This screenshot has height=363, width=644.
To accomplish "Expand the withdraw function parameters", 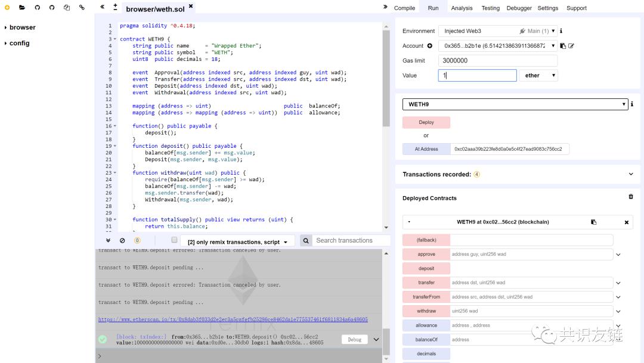I will tap(618, 312).
